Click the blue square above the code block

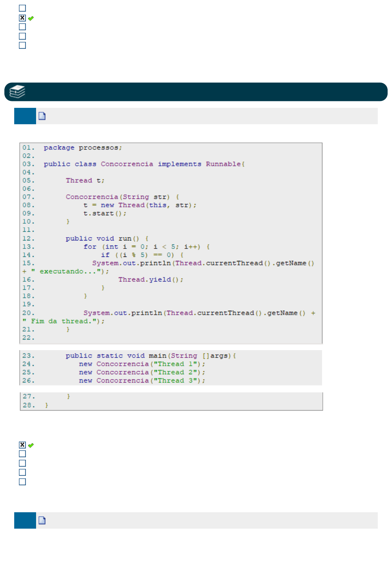[25, 116]
